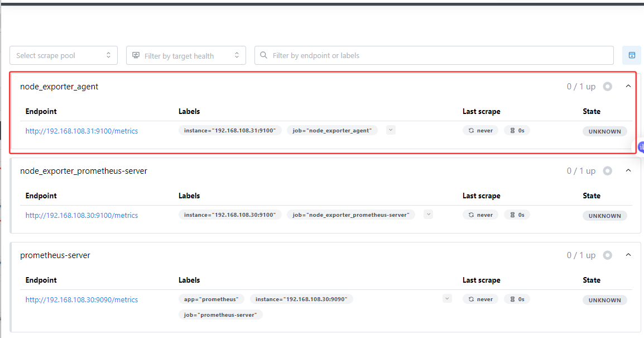
Task: Click the app="prometheus" label
Action: 211,299
